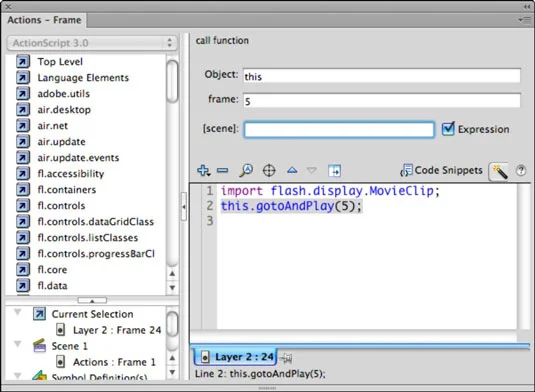Move the selected action up

click(292, 170)
